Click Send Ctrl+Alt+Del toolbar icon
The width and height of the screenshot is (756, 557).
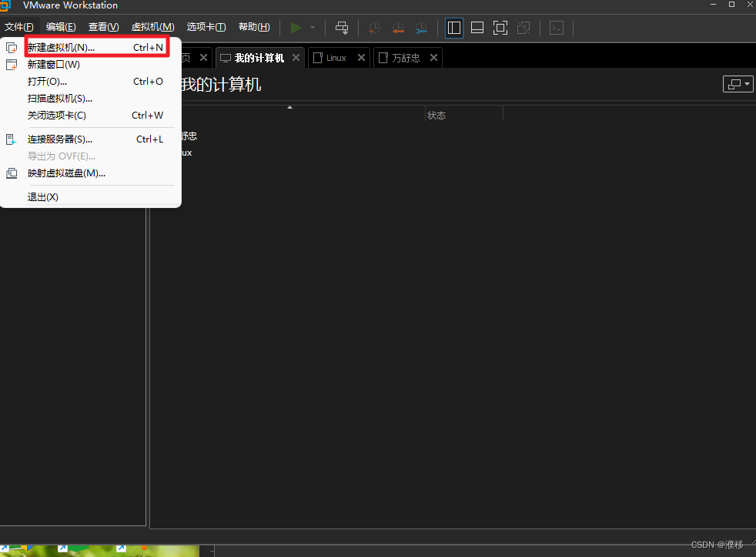click(342, 28)
